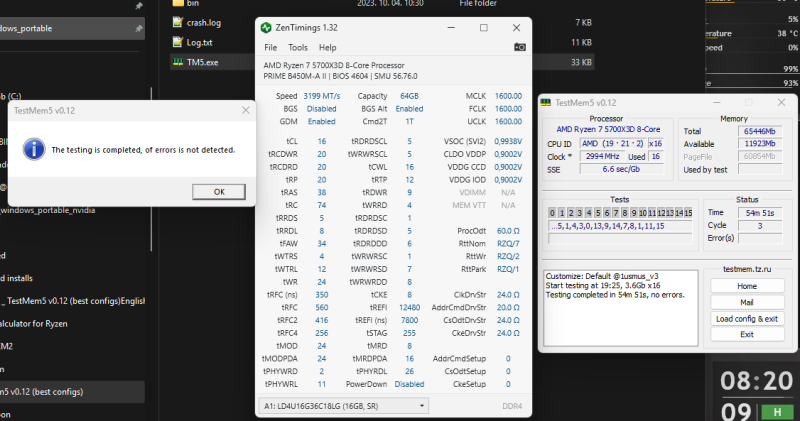This screenshot has height=421, width=800.
Task: Click the tRFC value 560
Action: [x=321, y=308]
